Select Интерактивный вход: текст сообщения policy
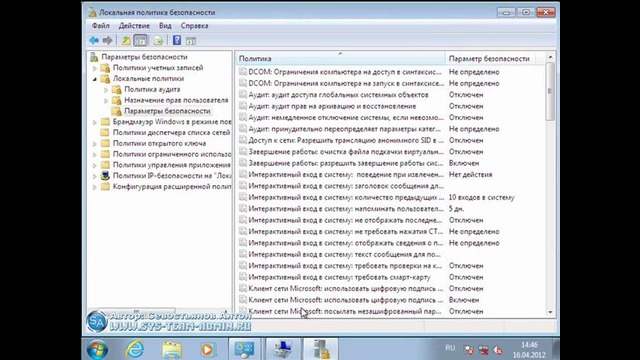 coord(344,254)
